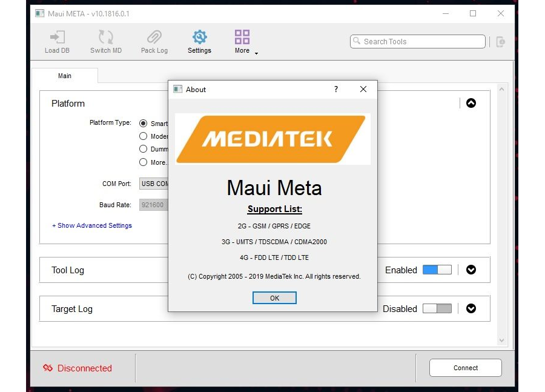
Task: Open Settings gear in toolbar
Action: coord(199,38)
